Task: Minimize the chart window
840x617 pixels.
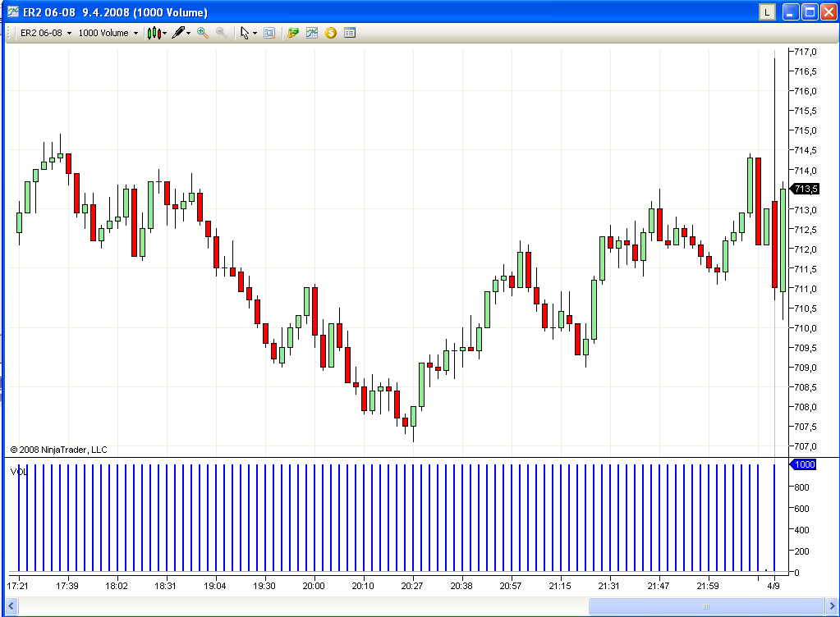Action: [x=791, y=11]
